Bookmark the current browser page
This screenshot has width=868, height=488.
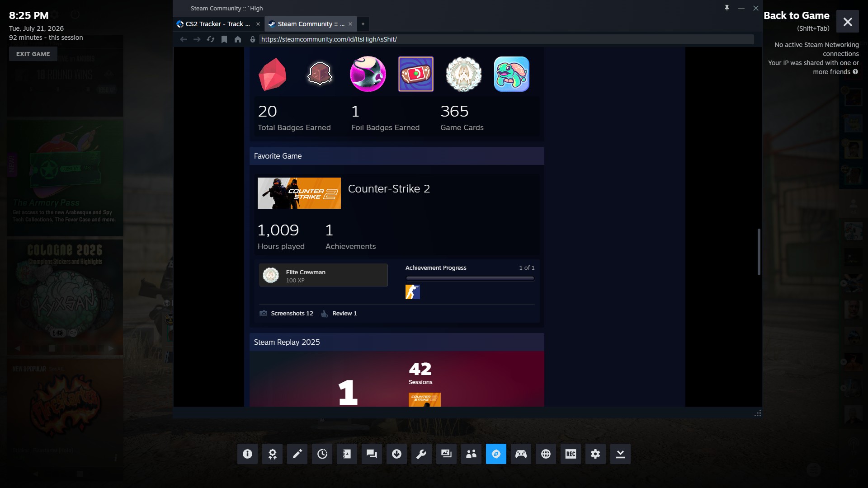tap(224, 39)
